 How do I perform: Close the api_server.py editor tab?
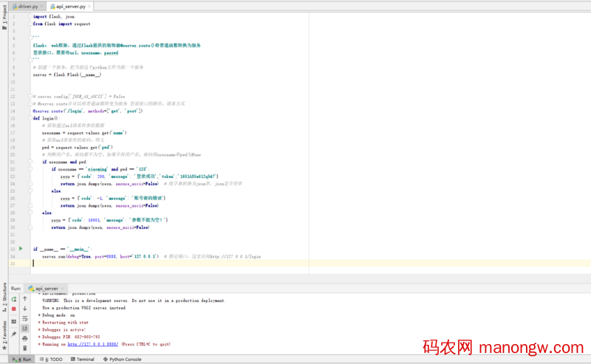coord(89,7)
